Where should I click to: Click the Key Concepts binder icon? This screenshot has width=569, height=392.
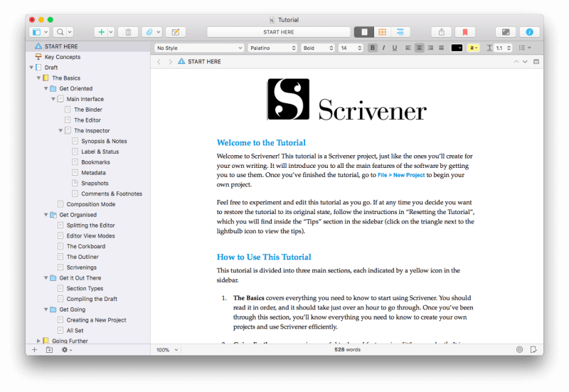pos(38,57)
